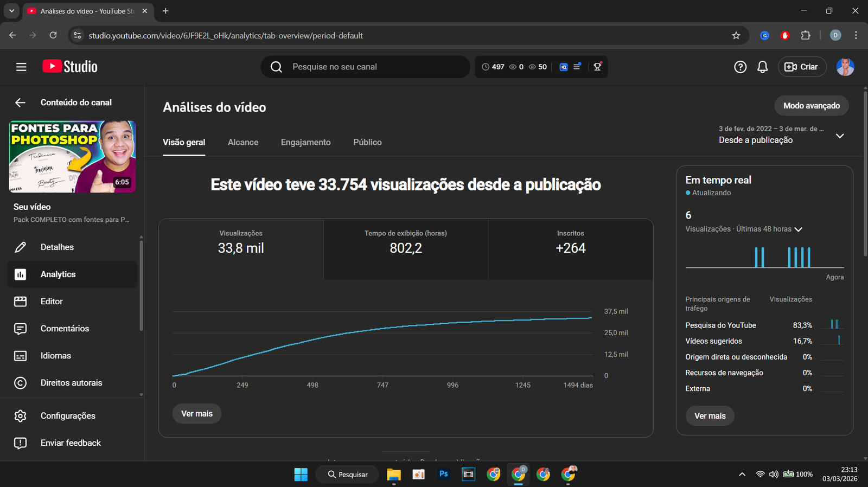Screen dimensions: 868x487
Task: Switch to the Engajamento tab
Action: (x=305, y=142)
